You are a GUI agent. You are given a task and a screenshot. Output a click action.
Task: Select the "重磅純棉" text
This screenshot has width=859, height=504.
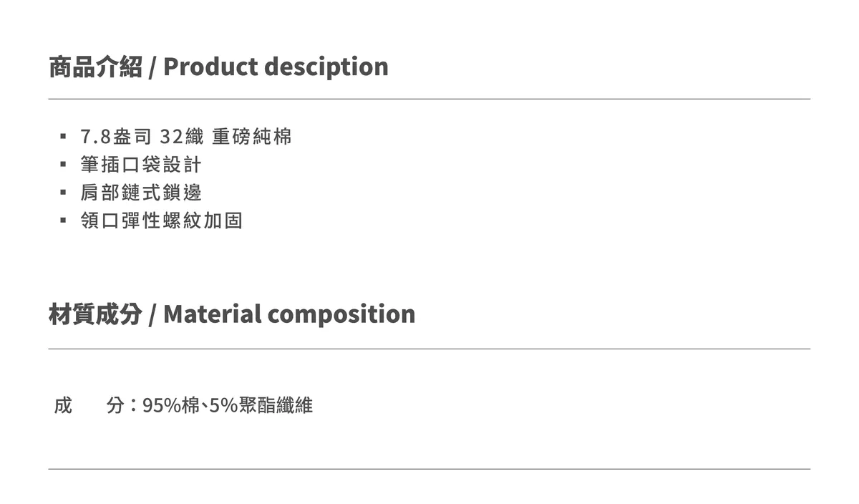(252, 137)
